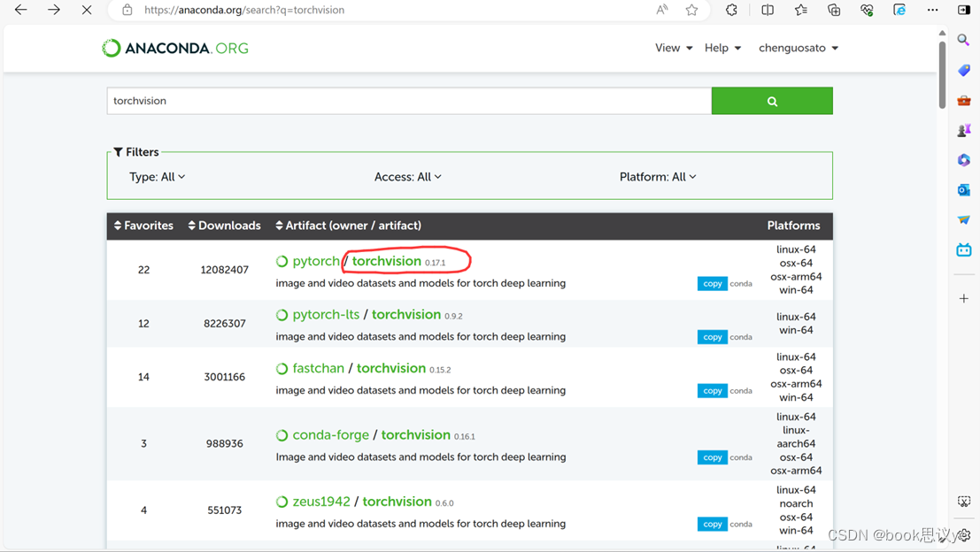Expand the Access: All filter
The image size is (980, 552).
click(407, 177)
